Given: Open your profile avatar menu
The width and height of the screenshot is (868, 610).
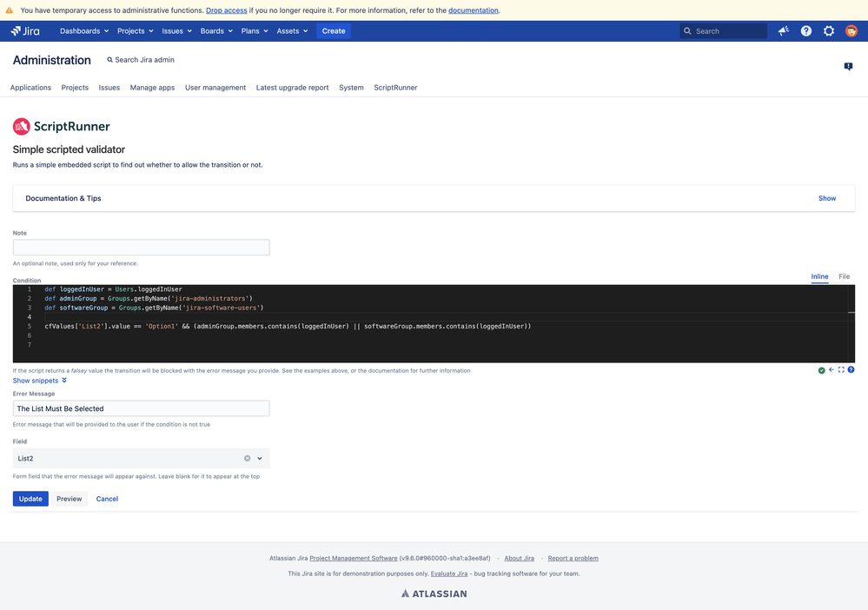Looking at the screenshot, I should pyautogui.click(x=851, y=30).
